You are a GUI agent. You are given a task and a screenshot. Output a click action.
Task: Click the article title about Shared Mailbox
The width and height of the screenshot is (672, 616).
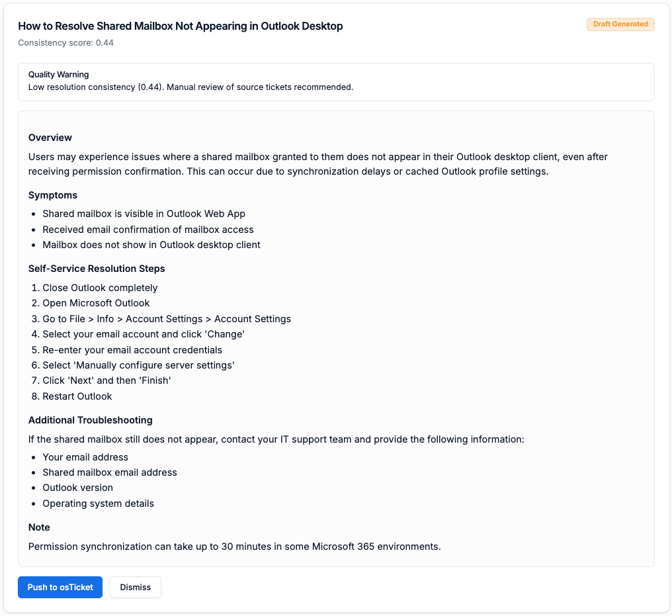click(181, 26)
